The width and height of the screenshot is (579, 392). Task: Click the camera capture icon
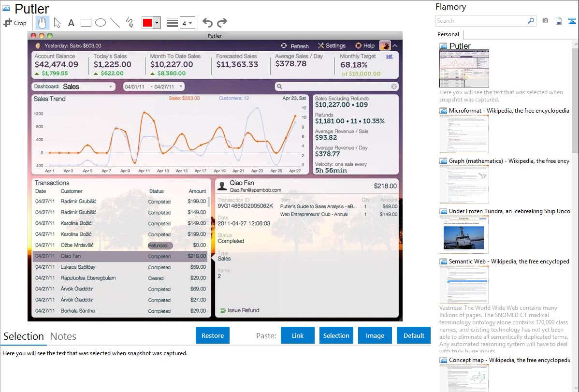tap(545, 21)
